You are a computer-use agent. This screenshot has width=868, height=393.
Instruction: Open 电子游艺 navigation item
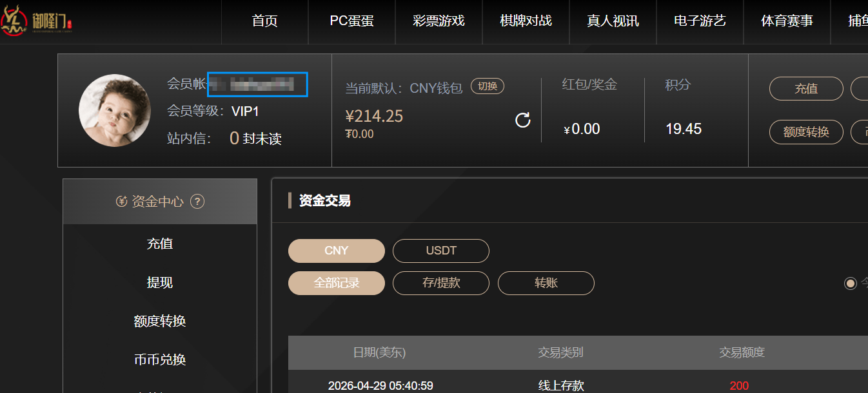(700, 21)
